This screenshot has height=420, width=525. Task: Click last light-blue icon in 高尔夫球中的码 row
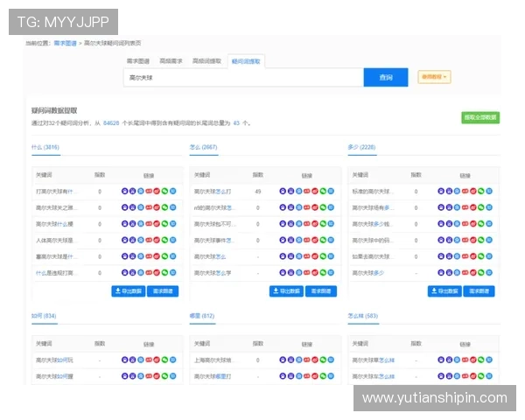point(489,240)
